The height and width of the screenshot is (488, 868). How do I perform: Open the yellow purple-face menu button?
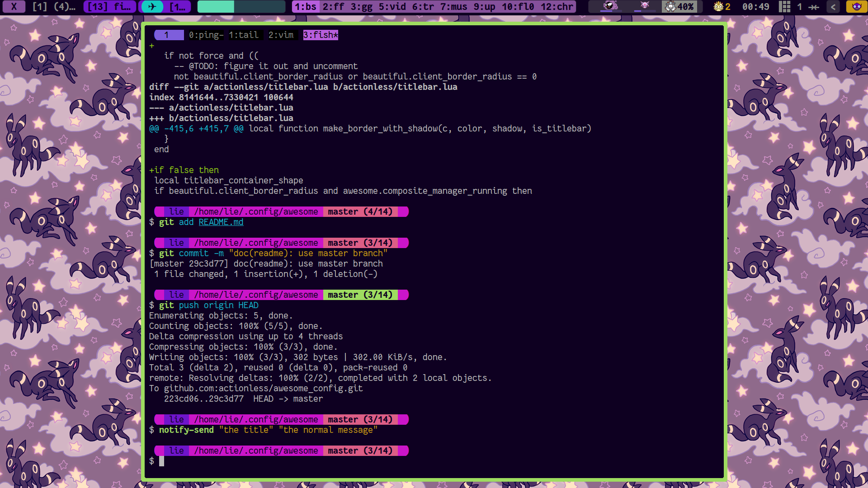click(x=856, y=6)
